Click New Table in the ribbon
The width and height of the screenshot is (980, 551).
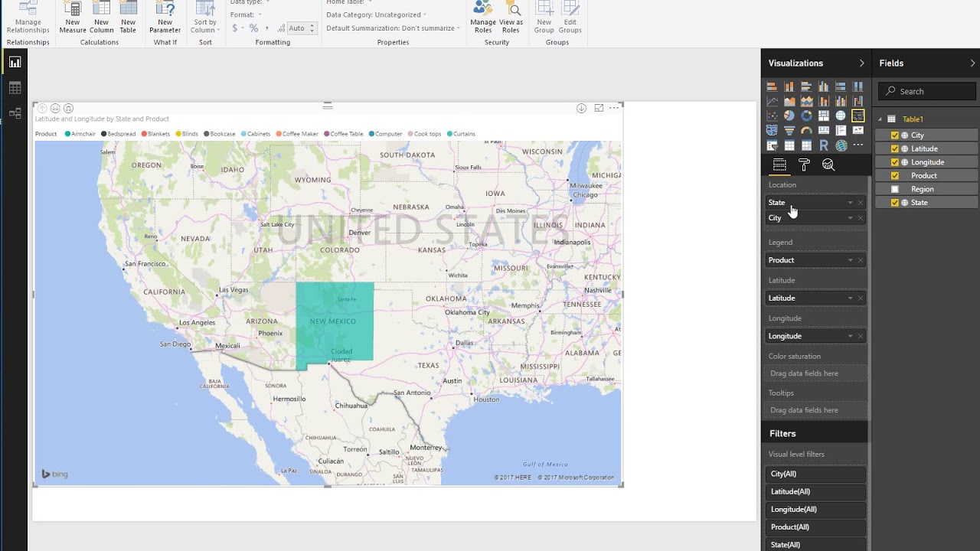[x=128, y=18]
